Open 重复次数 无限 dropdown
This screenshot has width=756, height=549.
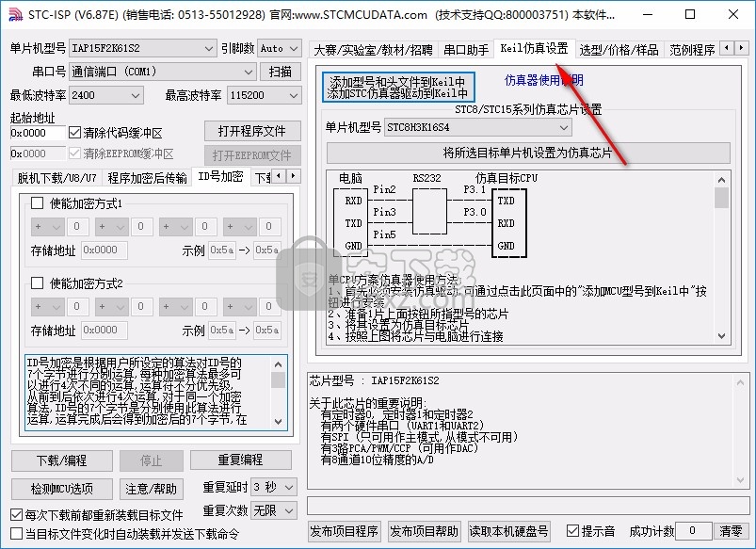click(x=273, y=510)
